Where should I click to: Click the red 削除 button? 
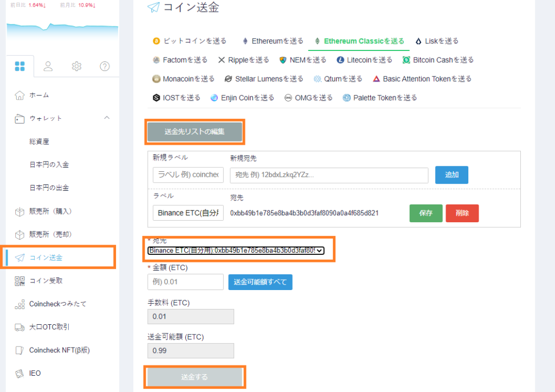click(x=462, y=213)
